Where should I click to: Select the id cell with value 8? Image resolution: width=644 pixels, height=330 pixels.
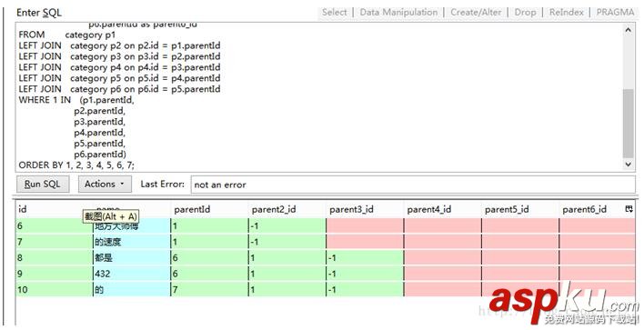click(55, 258)
